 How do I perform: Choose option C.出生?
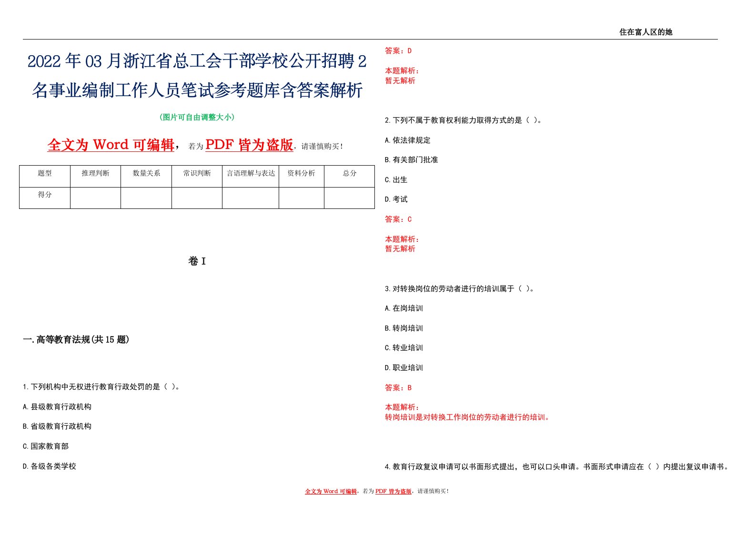(396, 180)
